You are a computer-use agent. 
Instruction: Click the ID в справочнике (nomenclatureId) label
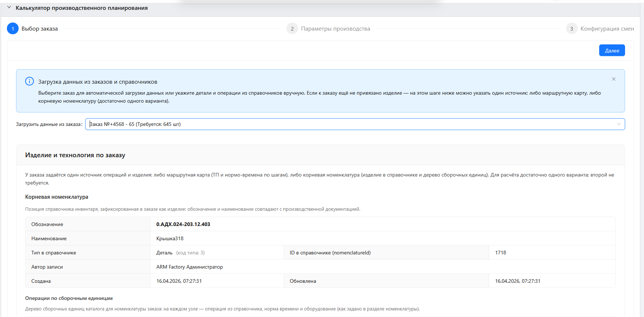tap(330, 253)
